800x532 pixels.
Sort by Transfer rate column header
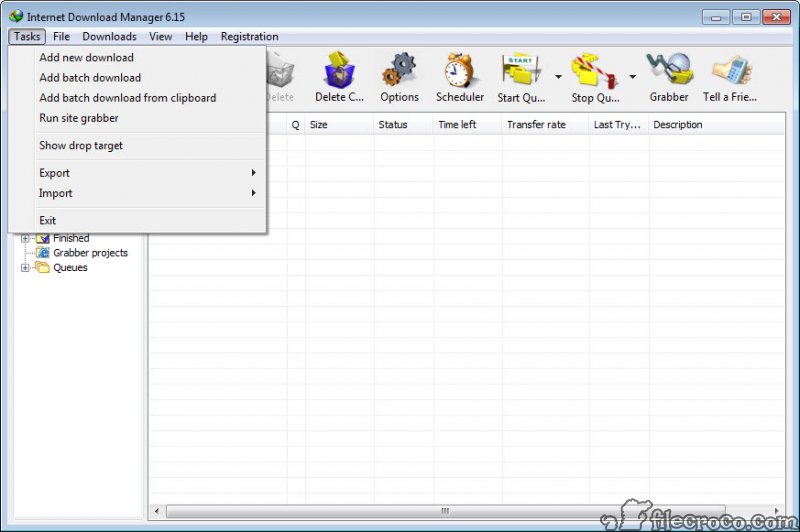[545, 124]
